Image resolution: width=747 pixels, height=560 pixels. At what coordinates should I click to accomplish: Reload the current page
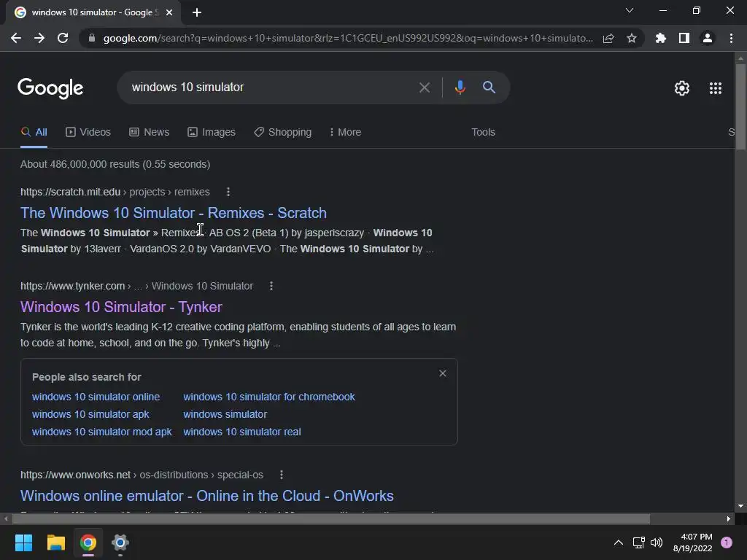click(x=63, y=38)
